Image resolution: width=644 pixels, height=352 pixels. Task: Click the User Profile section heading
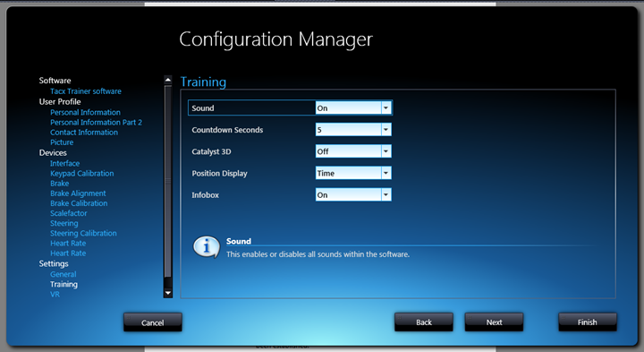pos(60,101)
